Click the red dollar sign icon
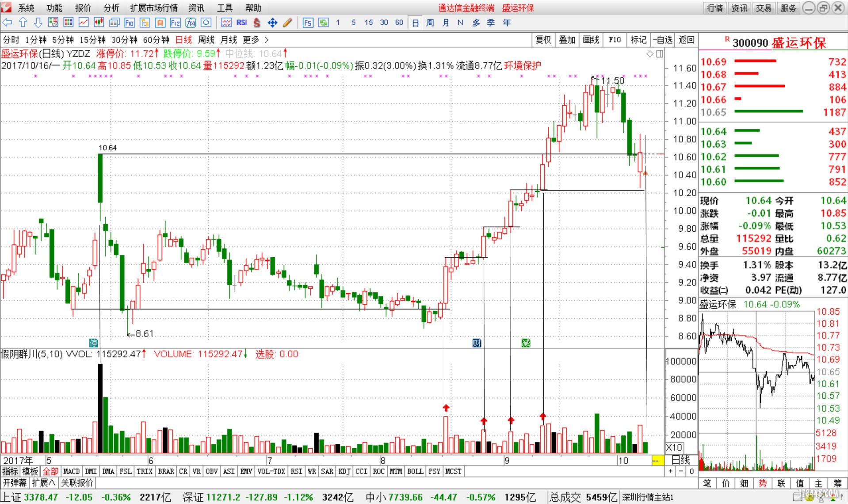Image resolution: width=848 pixels, height=504 pixels. (x=257, y=23)
